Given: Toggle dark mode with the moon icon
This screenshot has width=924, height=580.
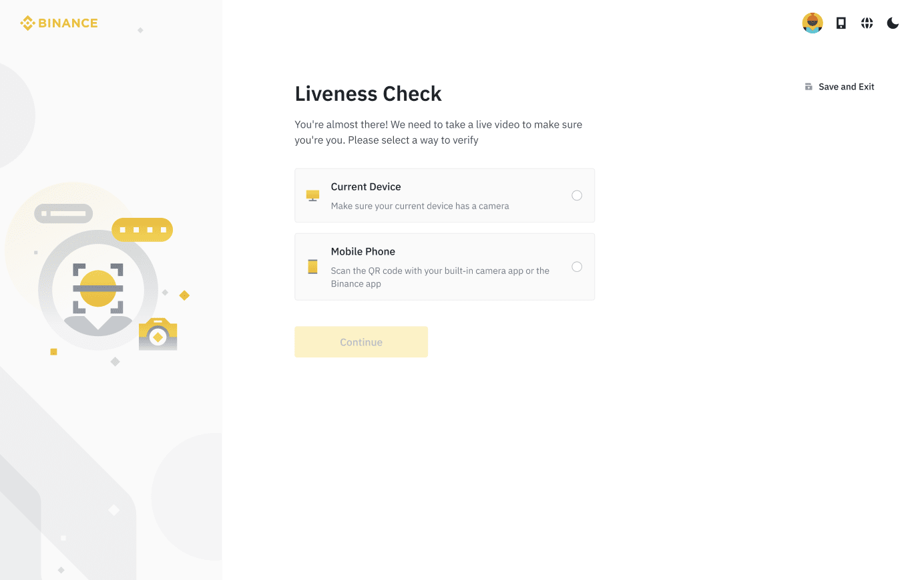Looking at the screenshot, I should [893, 23].
